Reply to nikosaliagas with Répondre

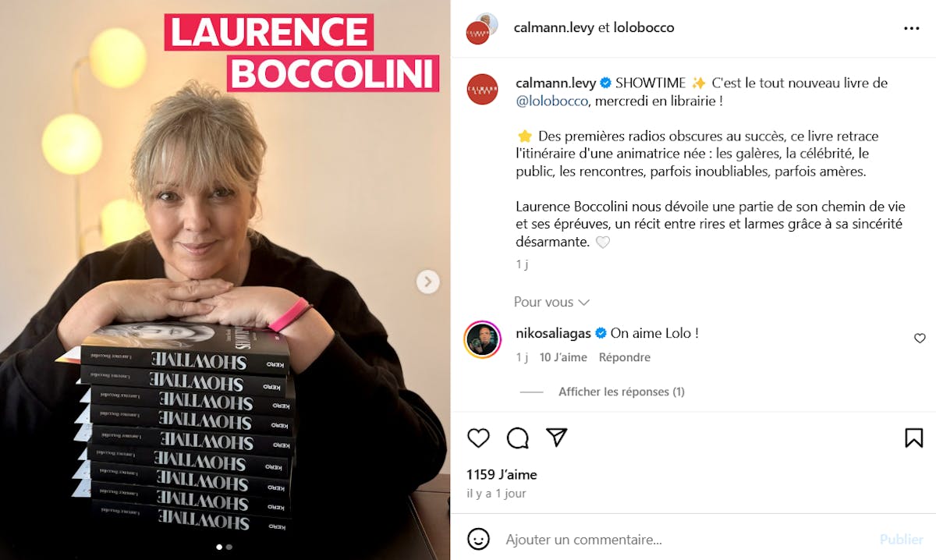tap(625, 357)
